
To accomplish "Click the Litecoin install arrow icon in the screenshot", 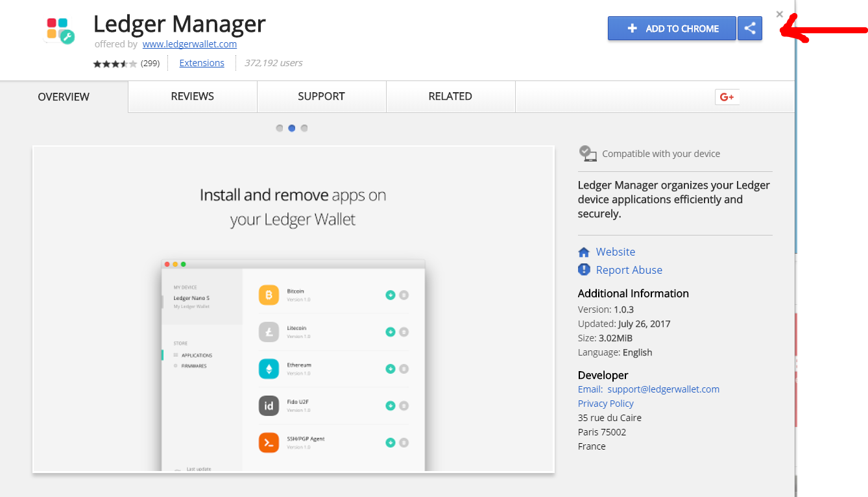I will pyautogui.click(x=391, y=332).
